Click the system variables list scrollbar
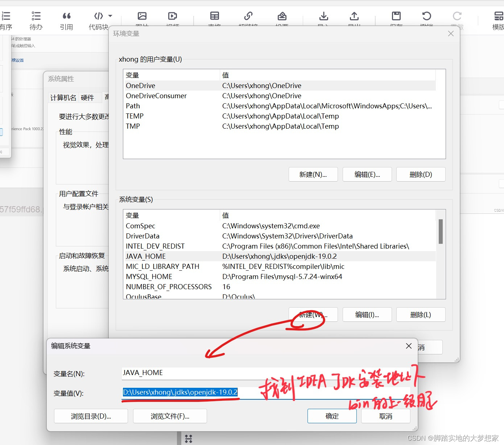The height and width of the screenshot is (445, 504). pyautogui.click(x=441, y=232)
